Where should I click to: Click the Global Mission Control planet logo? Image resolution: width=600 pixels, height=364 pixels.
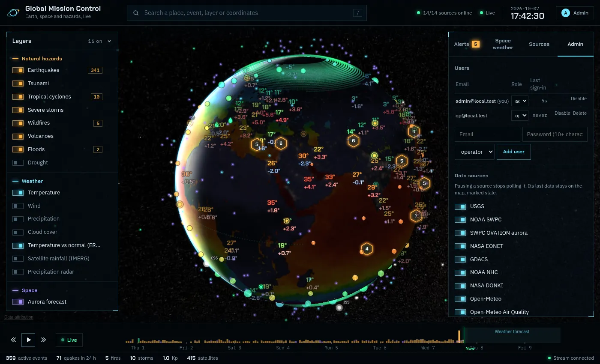coord(13,13)
